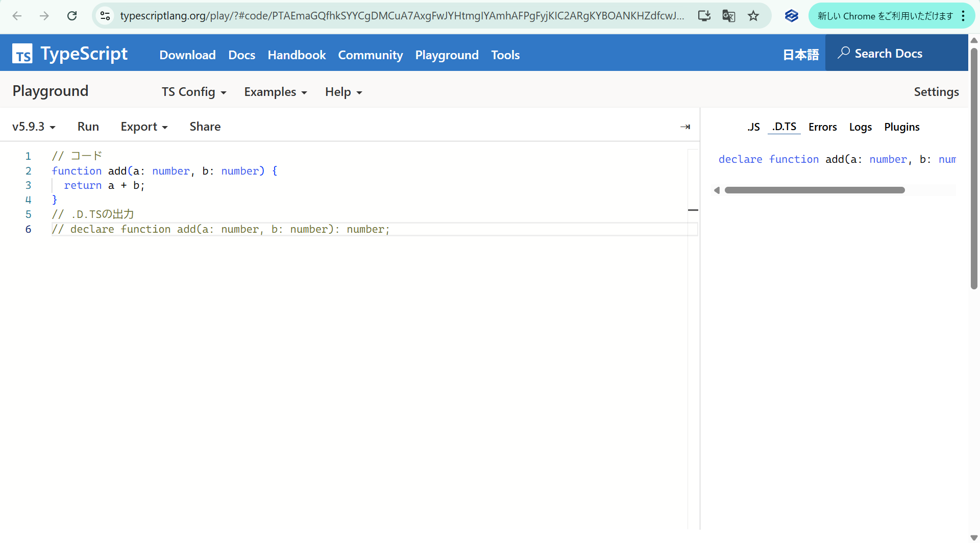This screenshot has height=543, width=980.
Task: Click the horizontal scrollbar in the output panel
Action: (x=814, y=190)
